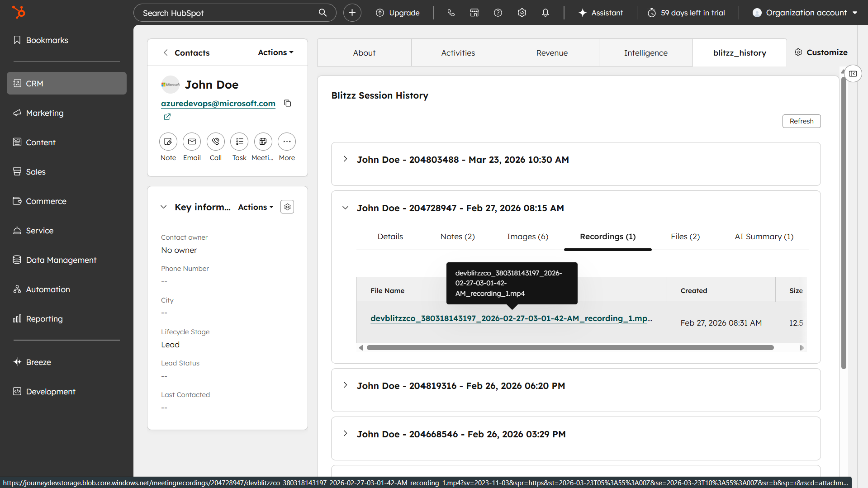The image size is (868, 488).
Task: Click the table scroll right arrow
Action: [x=802, y=348]
